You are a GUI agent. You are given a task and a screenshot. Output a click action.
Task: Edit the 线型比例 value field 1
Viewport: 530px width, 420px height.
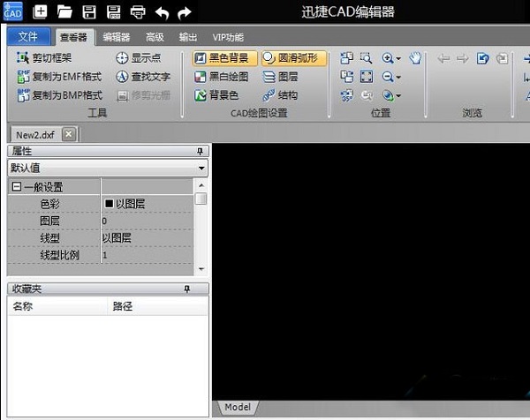[x=148, y=255]
